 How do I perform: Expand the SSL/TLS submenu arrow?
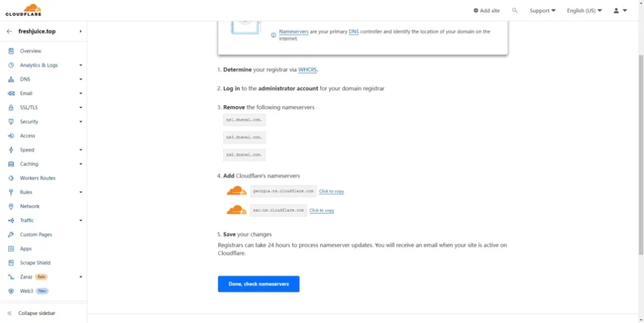81,108
